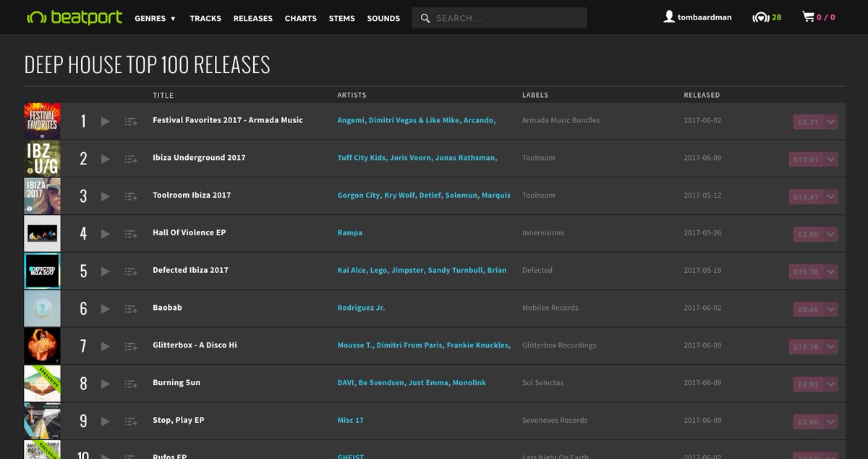Buy Hall Of Violence EP for £3.90

point(808,235)
